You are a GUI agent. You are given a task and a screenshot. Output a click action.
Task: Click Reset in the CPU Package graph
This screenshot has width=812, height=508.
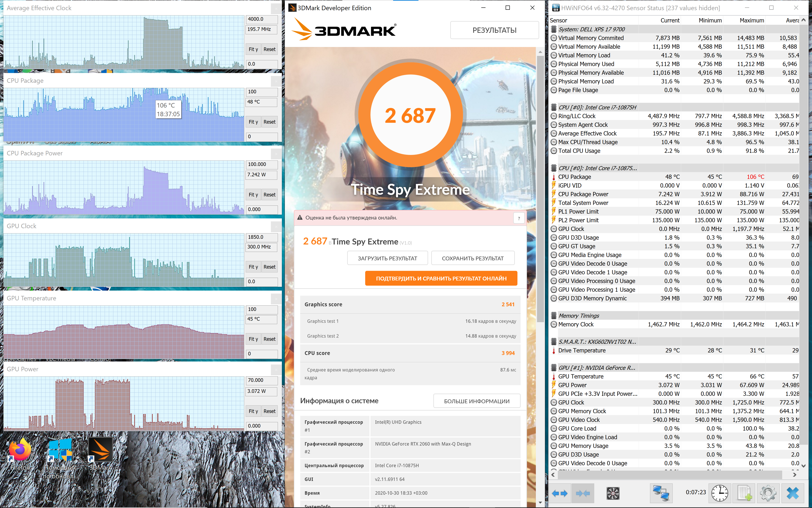269,122
